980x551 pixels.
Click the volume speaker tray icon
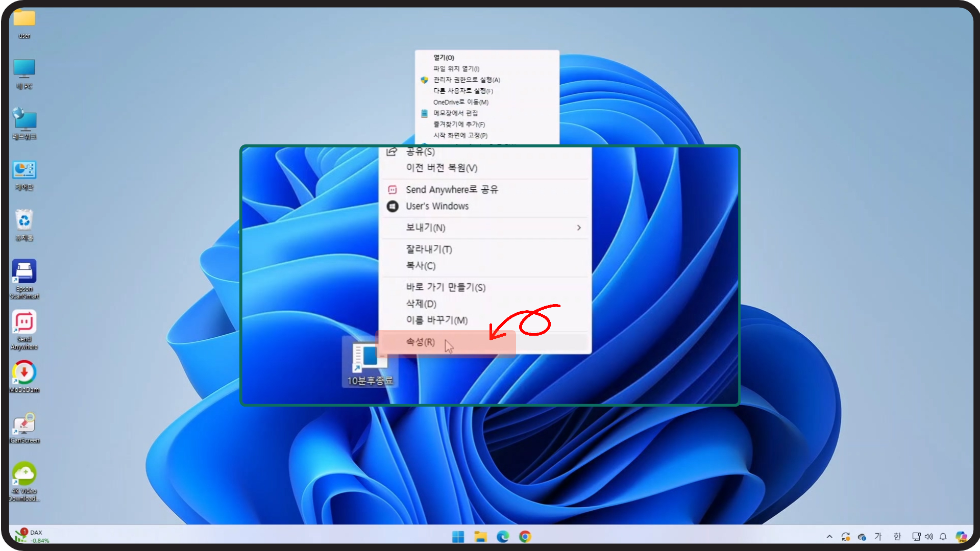tap(929, 537)
